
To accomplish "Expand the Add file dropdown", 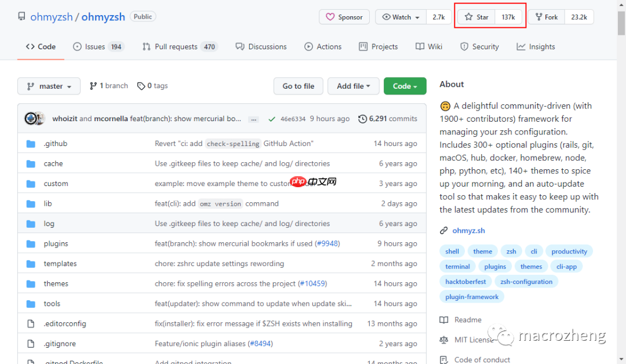I will point(353,86).
